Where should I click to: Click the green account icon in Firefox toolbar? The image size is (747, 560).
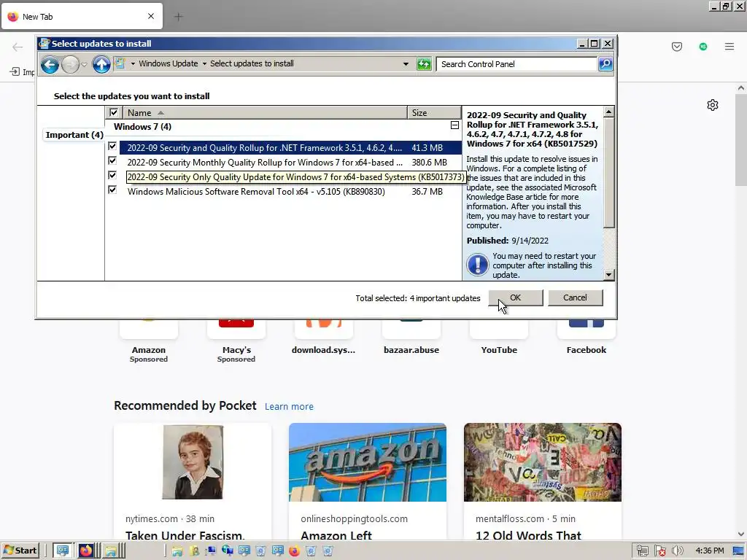pyautogui.click(x=703, y=47)
